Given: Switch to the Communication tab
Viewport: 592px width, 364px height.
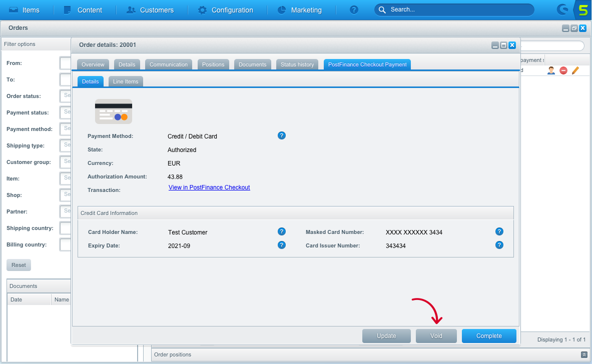Looking at the screenshot, I should tap(168, 64).
